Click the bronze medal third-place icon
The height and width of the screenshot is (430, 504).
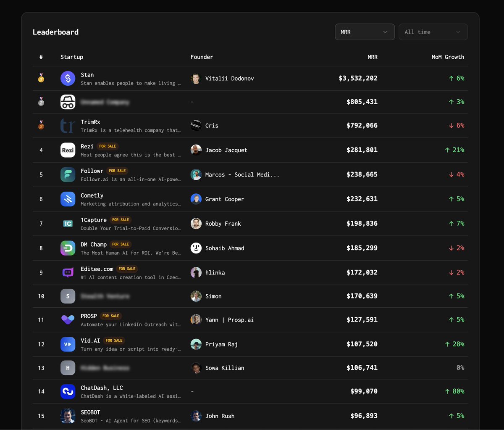point(41,125)
